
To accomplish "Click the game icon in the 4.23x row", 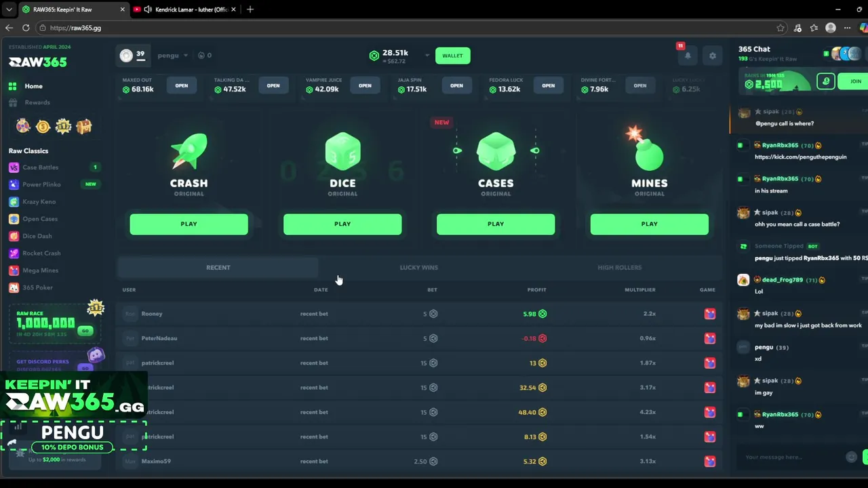I will click(710, 412).
